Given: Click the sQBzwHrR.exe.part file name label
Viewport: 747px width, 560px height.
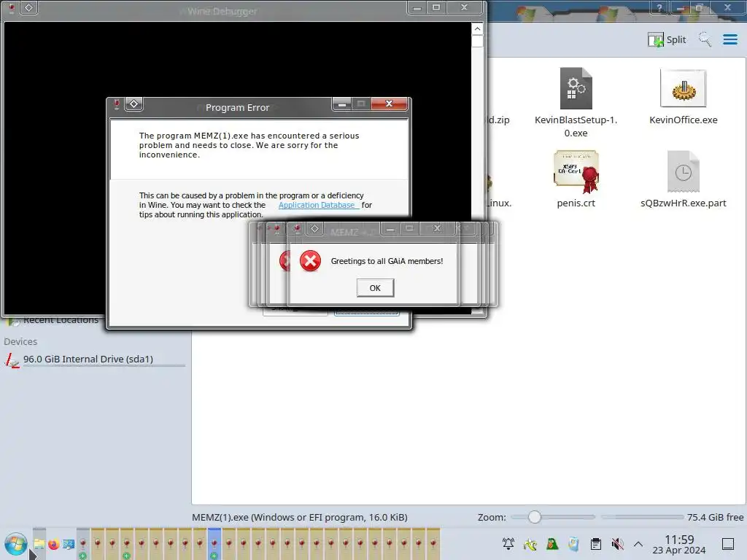Looking at the screenshot, I should 683,203.
